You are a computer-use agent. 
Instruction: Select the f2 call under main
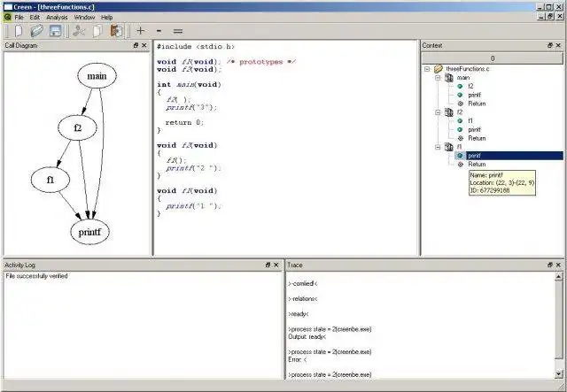tap(470, 87)
